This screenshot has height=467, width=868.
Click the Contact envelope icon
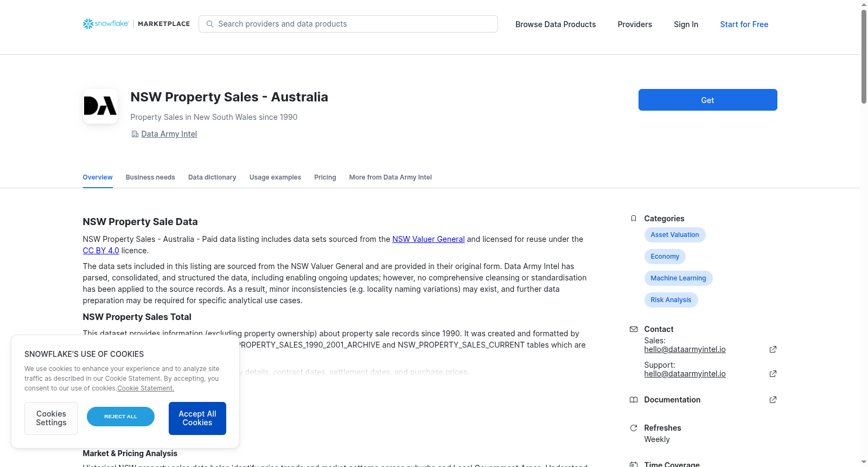(634, 329)
